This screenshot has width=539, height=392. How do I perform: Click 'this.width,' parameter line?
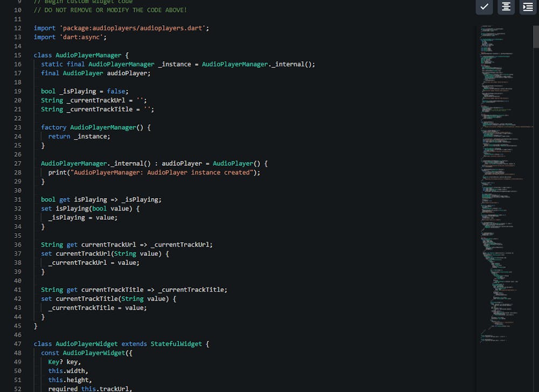coord(68,371)
